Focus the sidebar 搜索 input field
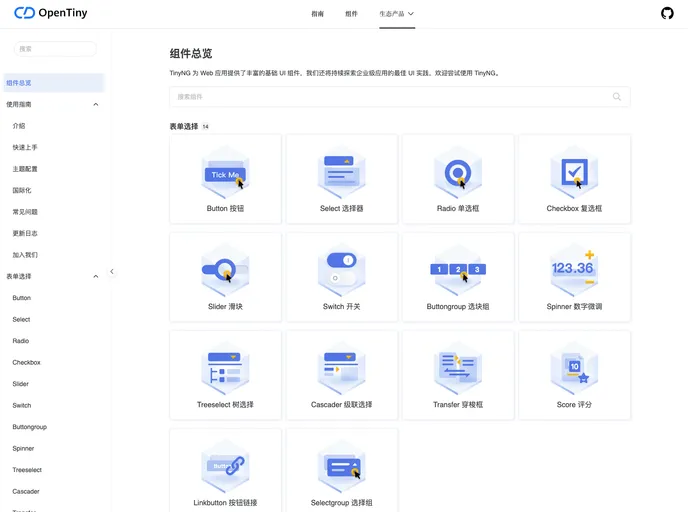The height and width of the screenshot is (512, 688). (x=56, y=48)
